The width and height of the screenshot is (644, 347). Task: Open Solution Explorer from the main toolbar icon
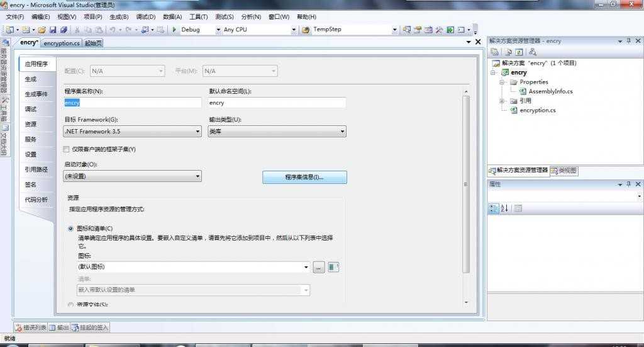[407, 30]
